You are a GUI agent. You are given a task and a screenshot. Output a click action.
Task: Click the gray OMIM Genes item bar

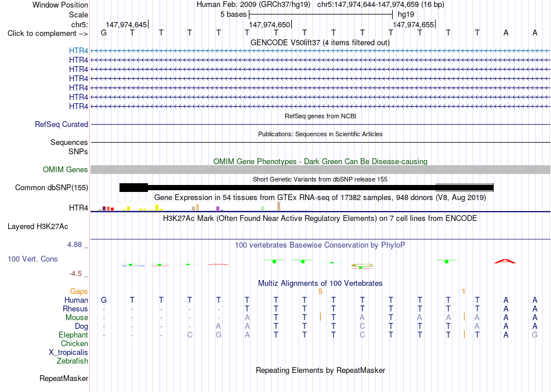tap(320, 170)
